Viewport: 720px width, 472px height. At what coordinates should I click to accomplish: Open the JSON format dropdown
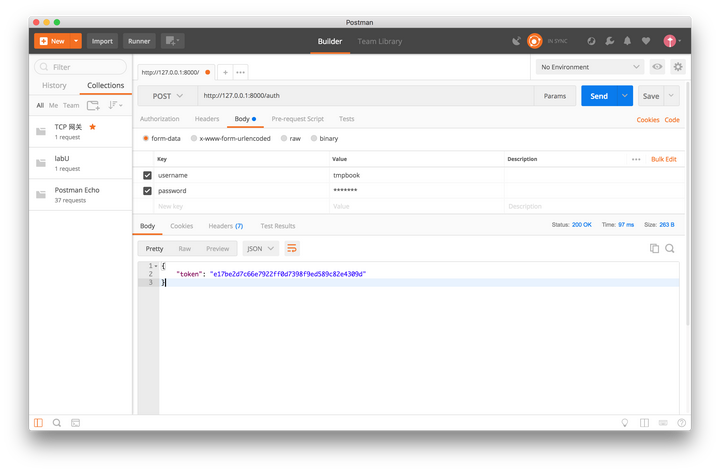260,248
